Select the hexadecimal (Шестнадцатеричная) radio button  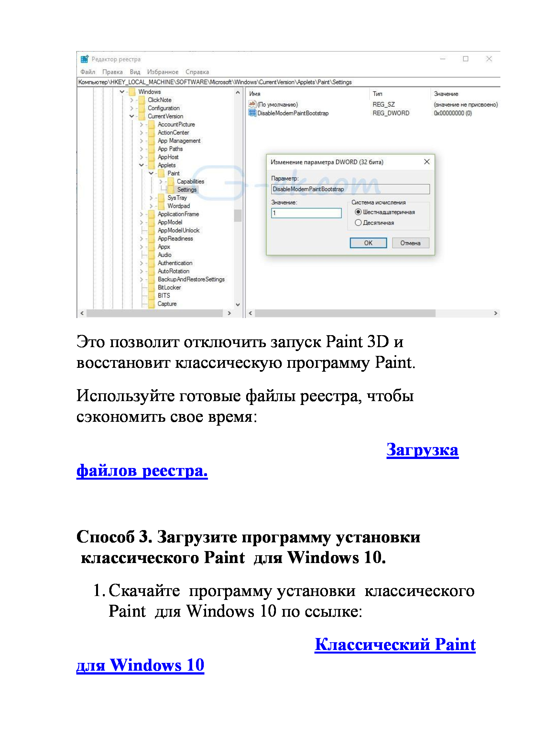point(358,212)
